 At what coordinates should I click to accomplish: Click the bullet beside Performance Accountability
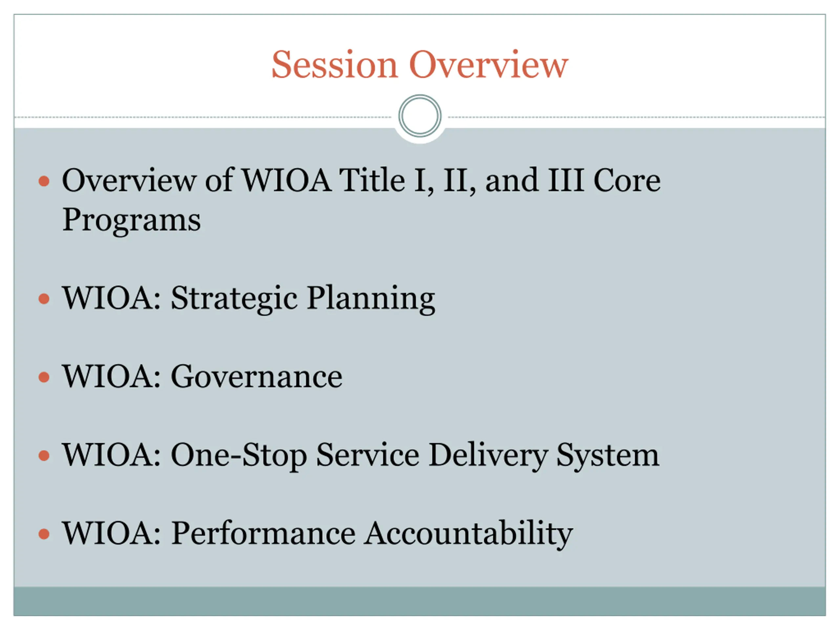click(x=44, y=534)
